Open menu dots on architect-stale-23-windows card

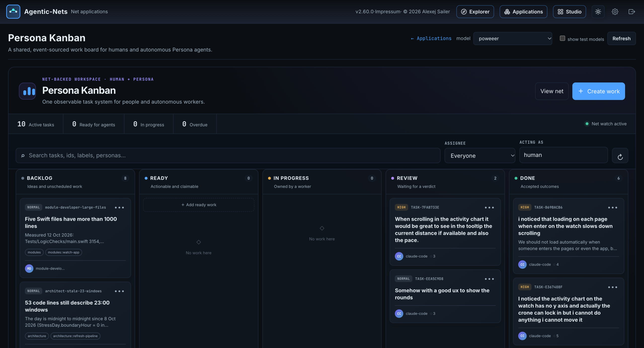[119, 291]
